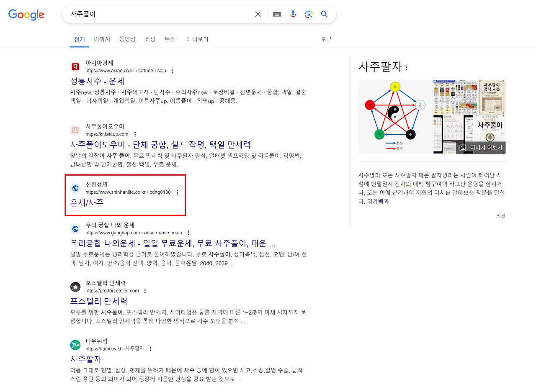
Task: Open the 도구 search tools
Action: 326,39
